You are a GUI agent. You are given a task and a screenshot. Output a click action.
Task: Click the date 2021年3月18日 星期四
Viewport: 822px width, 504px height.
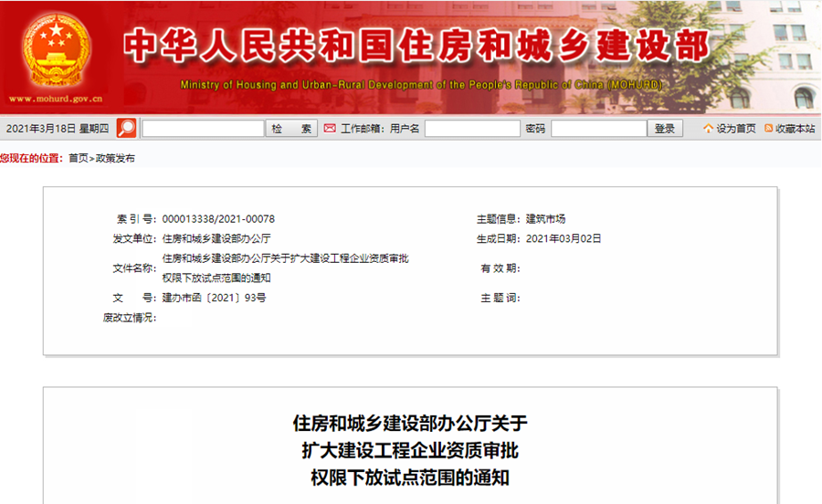58,129
